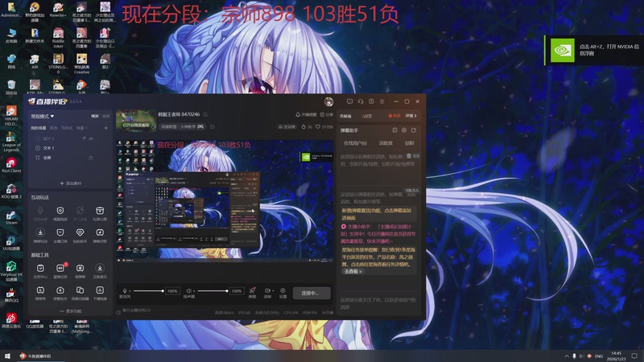Expand 更多功能 at panel bottom
The height and width of the screenshot is (362, 644).
point(70,311)
